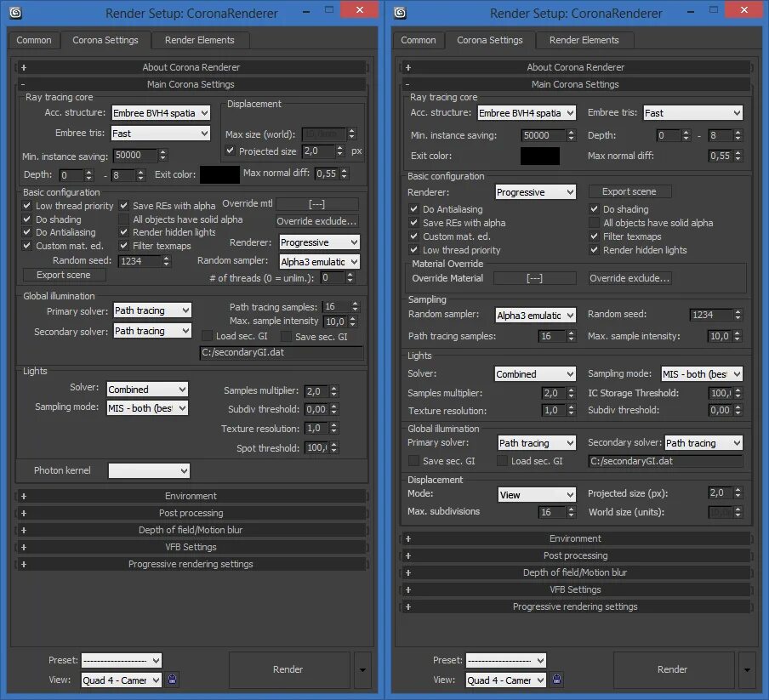Image resolution: width=769 pixels, height=700 pixels.
Task: Toggle Save REs with alpha in left window
Action: click(x=124, y=206)
